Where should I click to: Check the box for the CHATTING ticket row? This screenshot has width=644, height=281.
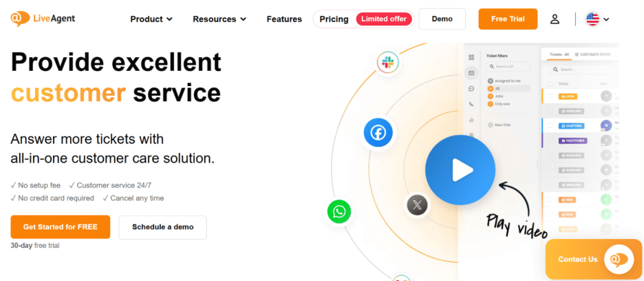(550, 126)
